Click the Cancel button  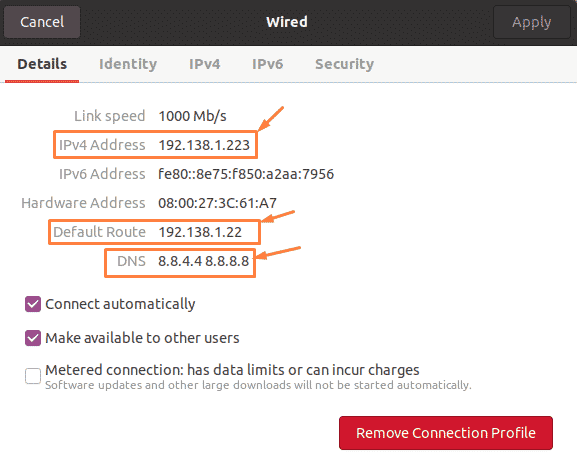tap(42, 22)
